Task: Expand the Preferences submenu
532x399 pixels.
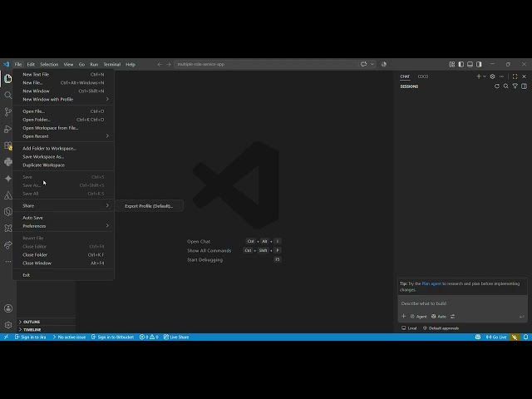Action: pos(63,226)
